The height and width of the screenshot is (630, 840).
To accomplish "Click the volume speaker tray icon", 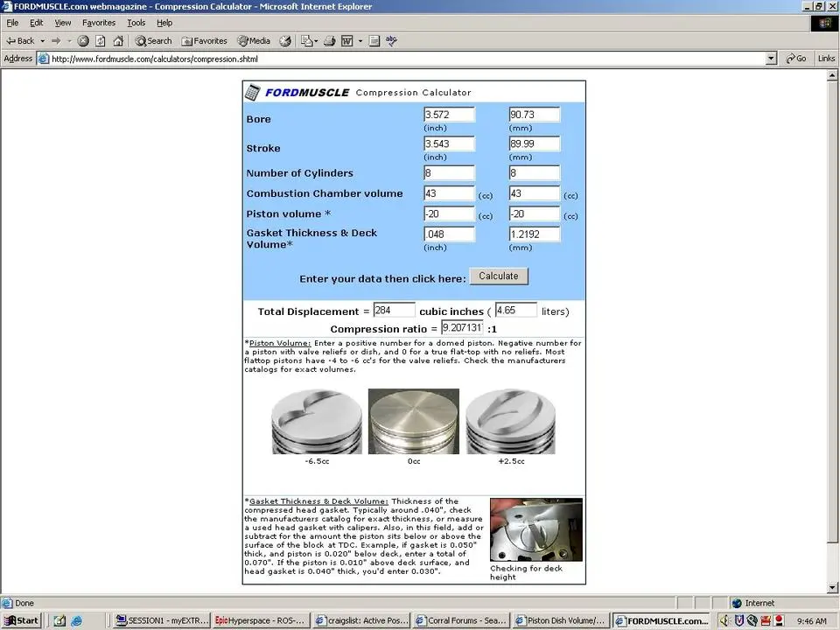I will 724,620.
